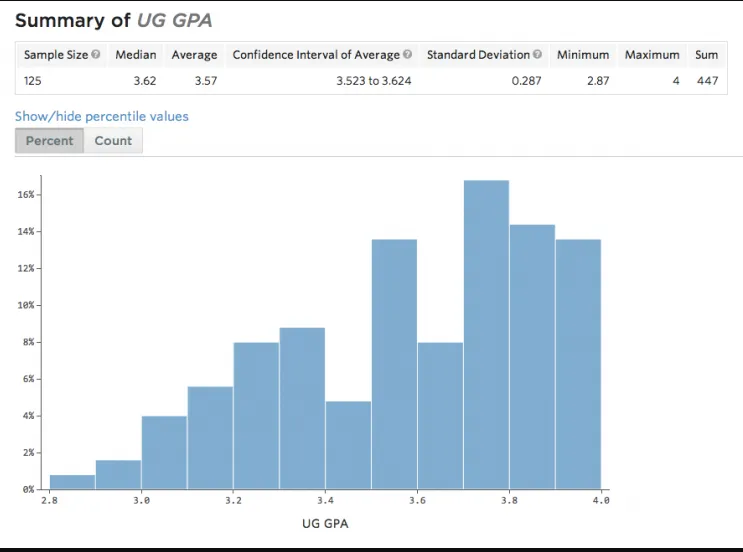Click the help icon beside Sample Size
743x552 pixels.
pos(96,54)
